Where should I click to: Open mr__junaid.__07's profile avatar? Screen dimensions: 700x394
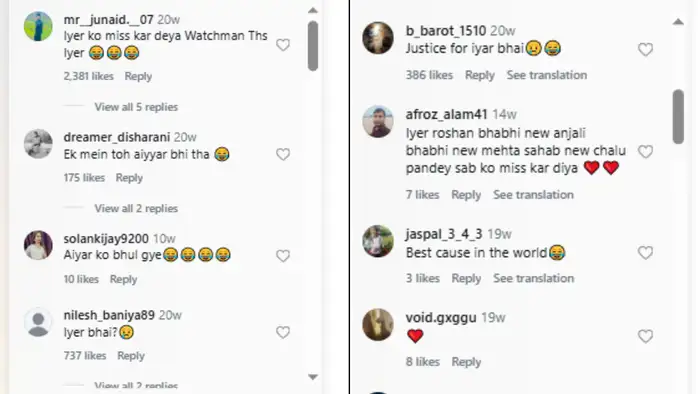[x=38, y=26]
